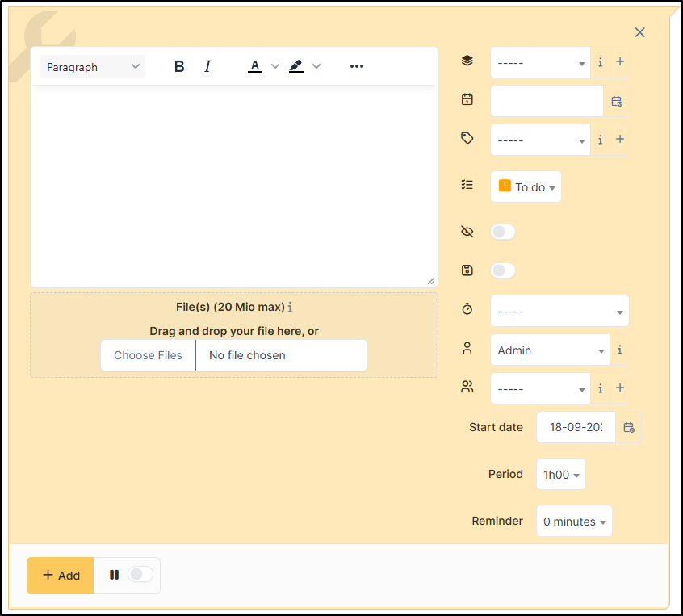The height and width of the screenshot is (616, 683).
Task: Click the plus icon beside the tag dropdown
Action: point(620,140)
